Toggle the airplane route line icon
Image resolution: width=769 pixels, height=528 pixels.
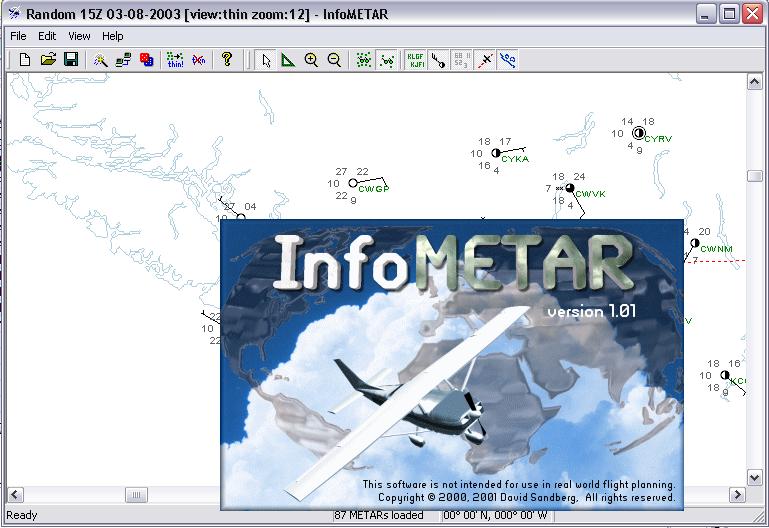(485, 60)
